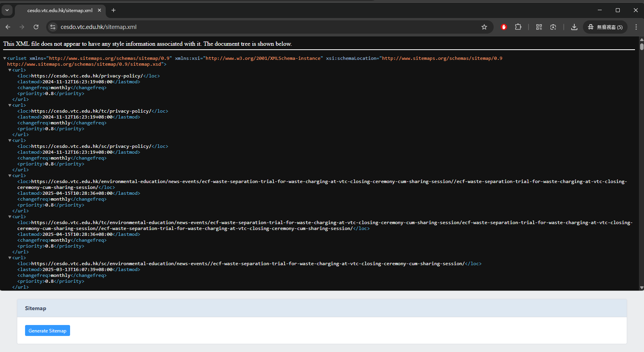Image resolution: width=644 pixels, height=352 pixels.
Task: Collapse the root urlset XML node
Action: [5, 58]
